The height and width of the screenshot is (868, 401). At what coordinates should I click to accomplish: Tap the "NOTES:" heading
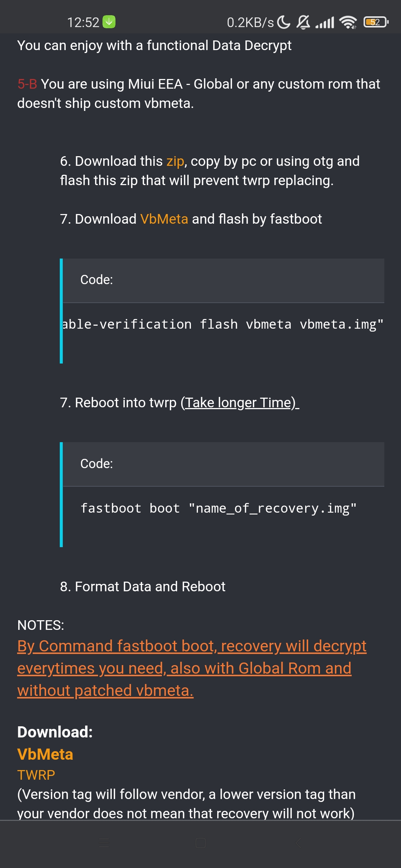click(x=41, y=625)
